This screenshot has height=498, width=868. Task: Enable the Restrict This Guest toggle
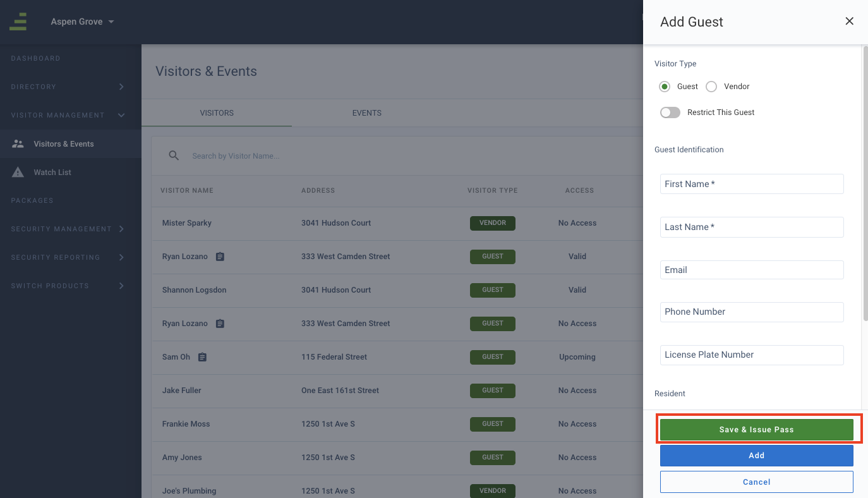coord(670,112)
